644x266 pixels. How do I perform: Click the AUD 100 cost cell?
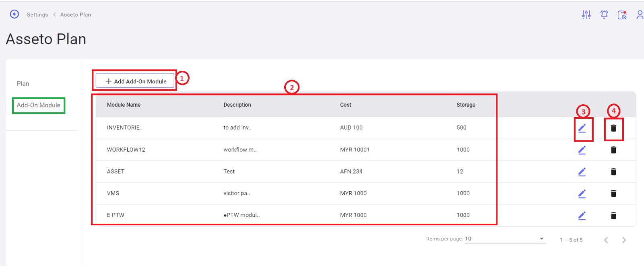351,128
